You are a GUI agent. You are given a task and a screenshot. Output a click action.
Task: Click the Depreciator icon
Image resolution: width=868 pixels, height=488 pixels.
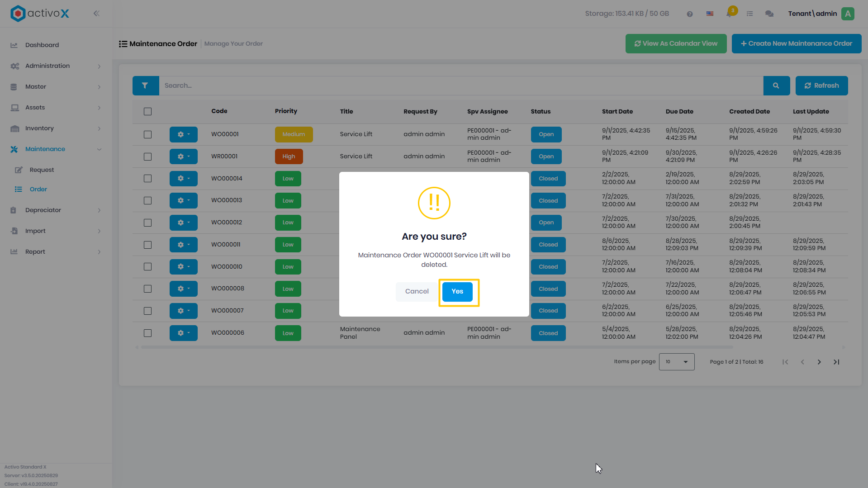[x=14, y=210]
